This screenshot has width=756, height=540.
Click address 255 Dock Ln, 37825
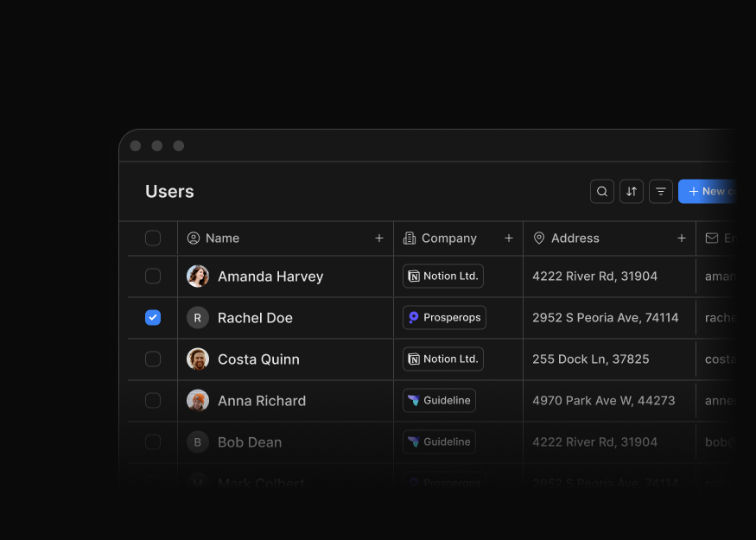(x=591, y=359)
